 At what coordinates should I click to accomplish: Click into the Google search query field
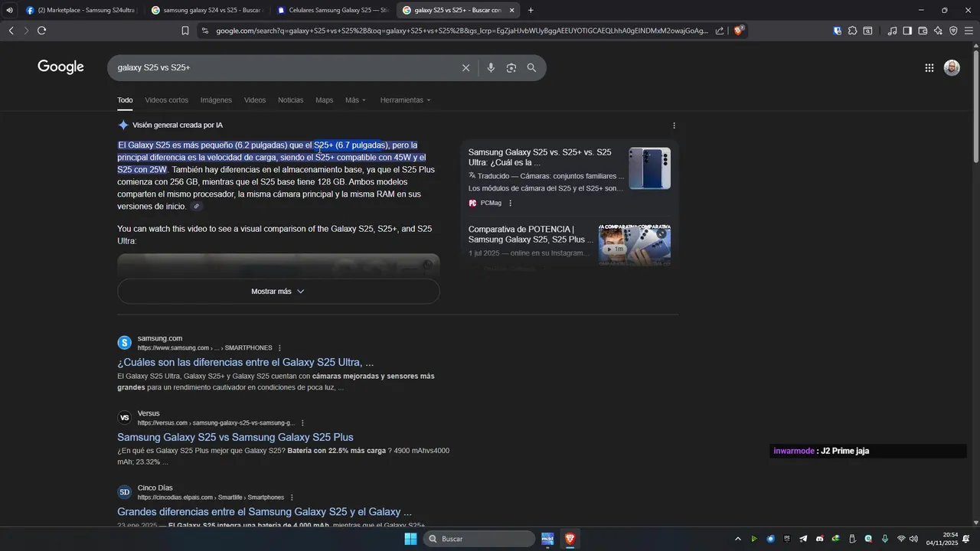[x=283, y=68]
